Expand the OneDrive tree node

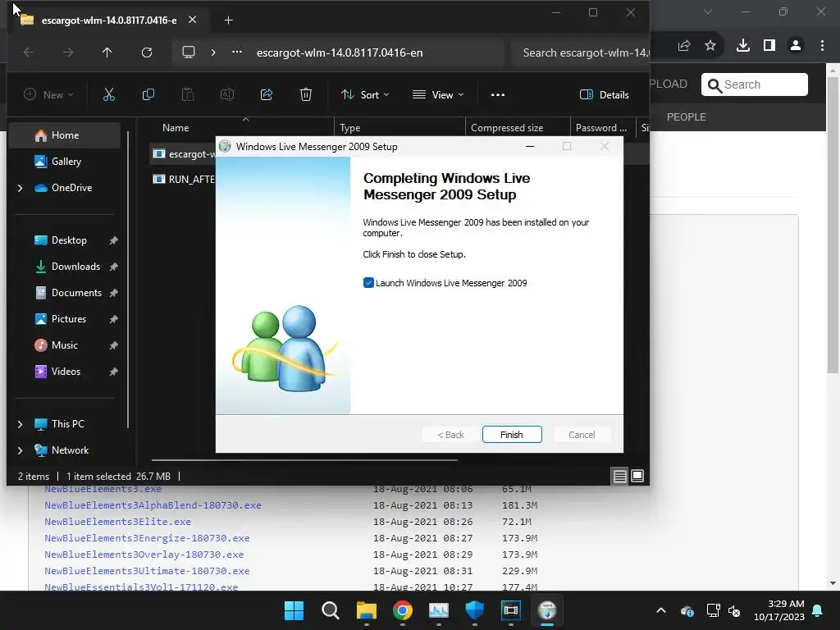[21, 188]
